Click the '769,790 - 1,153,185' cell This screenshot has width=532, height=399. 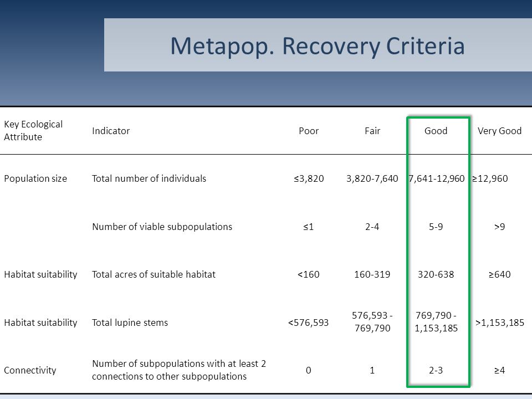click(436, 321)
